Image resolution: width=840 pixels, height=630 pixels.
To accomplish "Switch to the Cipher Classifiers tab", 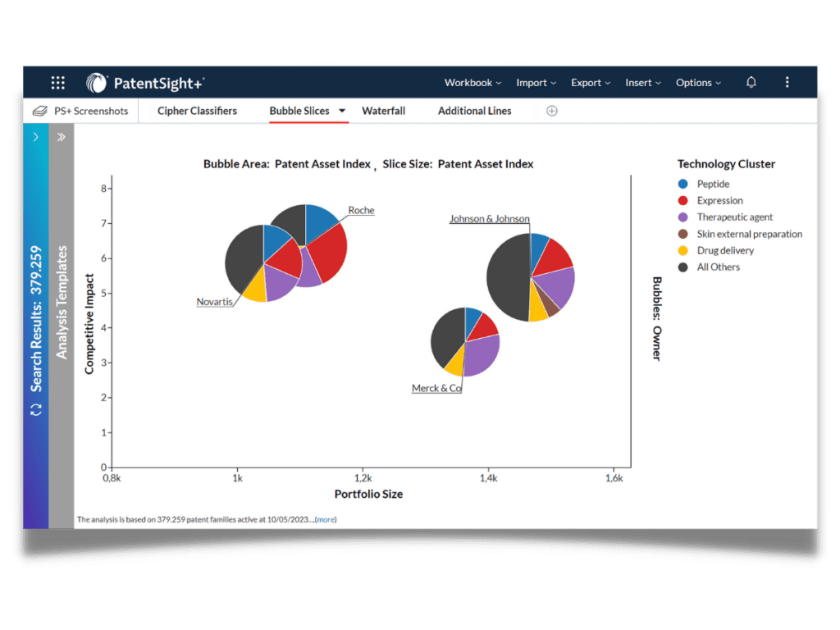I will [x=197, y=111].
